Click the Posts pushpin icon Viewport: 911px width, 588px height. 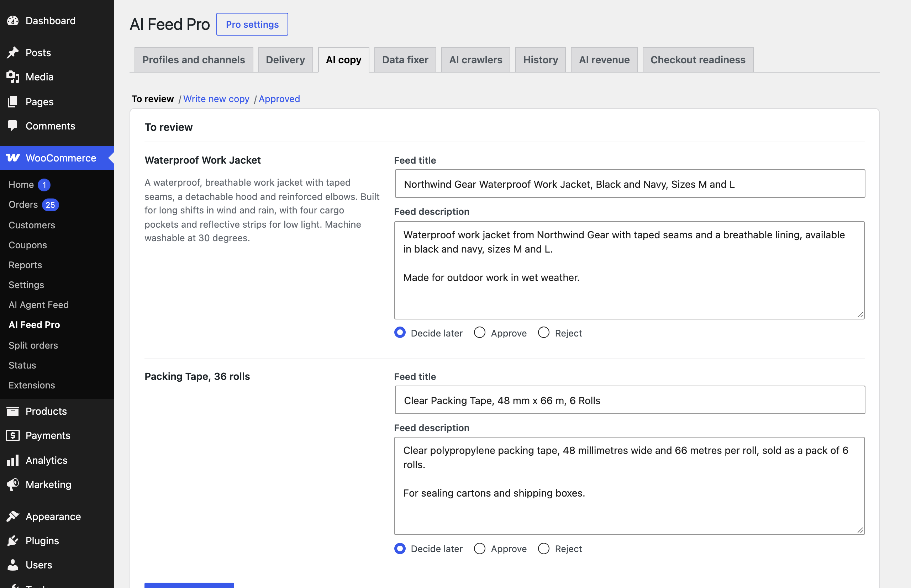[x=12, y=53]
